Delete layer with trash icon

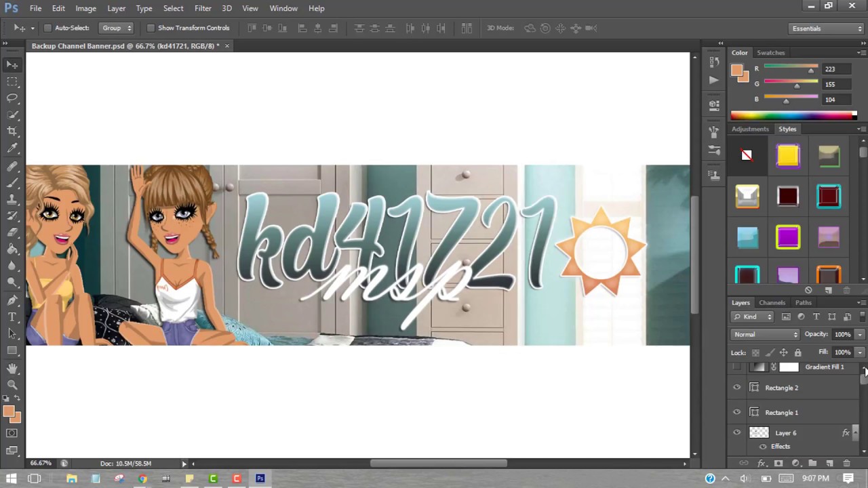pyautogui.click(x=846, y=464)
